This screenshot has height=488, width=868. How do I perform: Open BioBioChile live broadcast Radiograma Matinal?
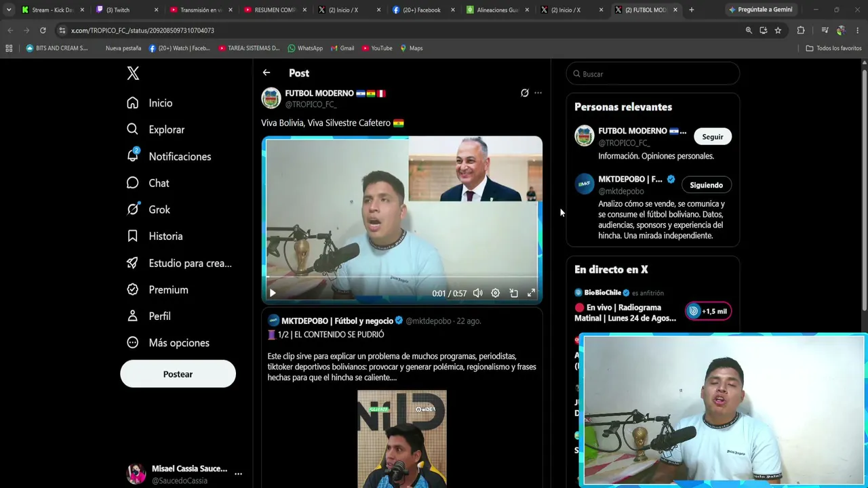coord(625,312)
